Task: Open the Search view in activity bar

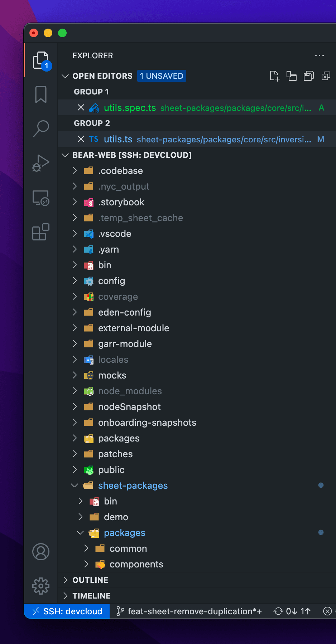Action: point(41,128)
